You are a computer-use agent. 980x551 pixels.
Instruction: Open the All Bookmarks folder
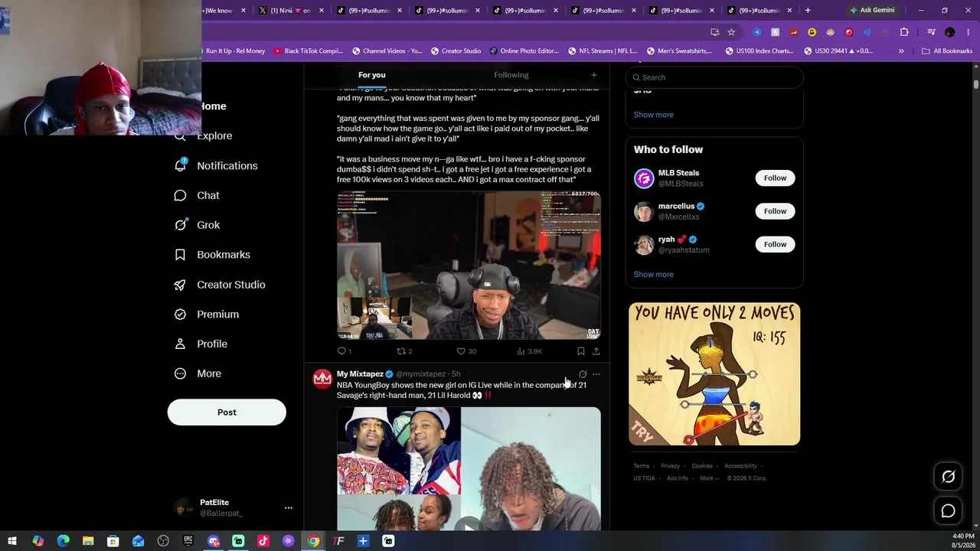coord(947,51)
